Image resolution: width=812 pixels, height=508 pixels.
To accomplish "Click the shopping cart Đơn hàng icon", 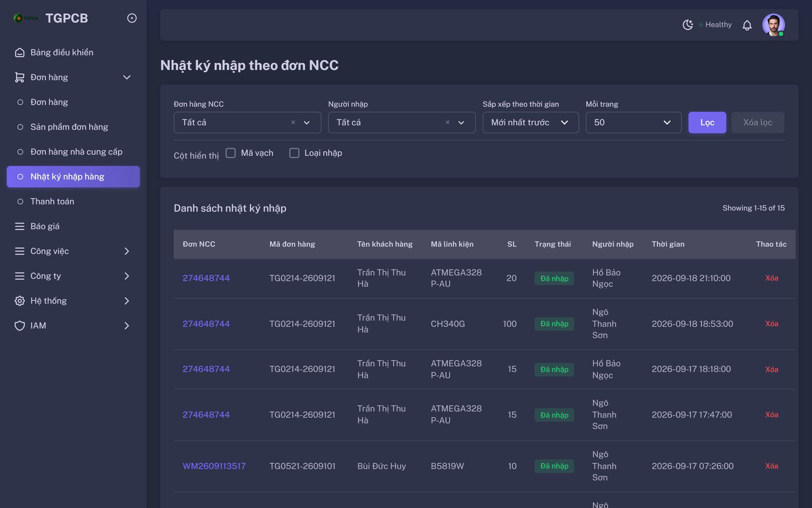I will point(20,77).
